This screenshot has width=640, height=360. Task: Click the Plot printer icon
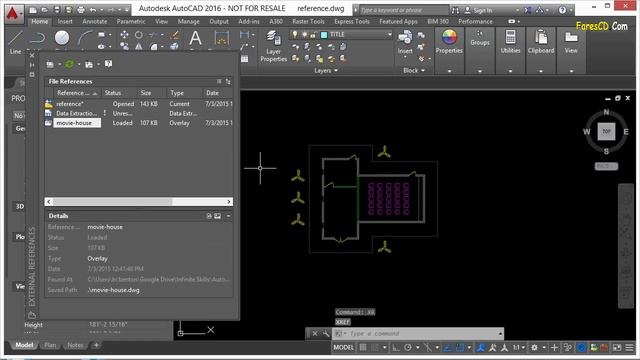pos(81,9)
